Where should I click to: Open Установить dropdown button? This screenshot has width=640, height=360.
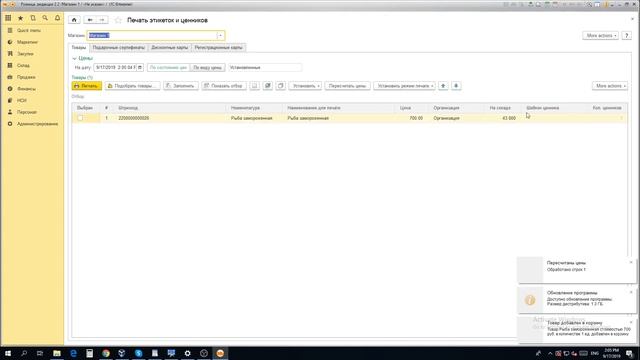click(306, 86)
